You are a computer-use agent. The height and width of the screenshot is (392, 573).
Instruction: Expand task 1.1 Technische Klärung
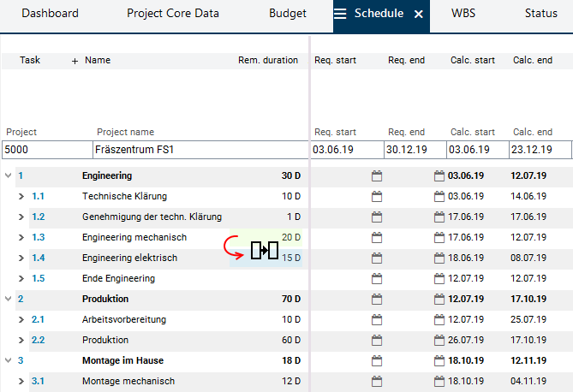tap(22, 197)
